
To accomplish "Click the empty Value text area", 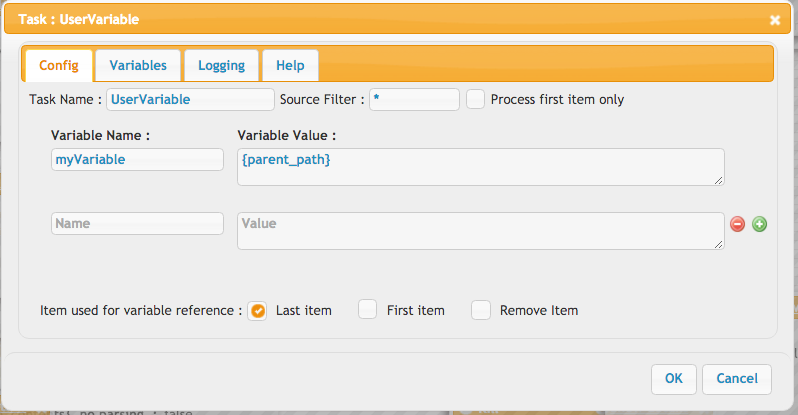I will coord(481,231).
